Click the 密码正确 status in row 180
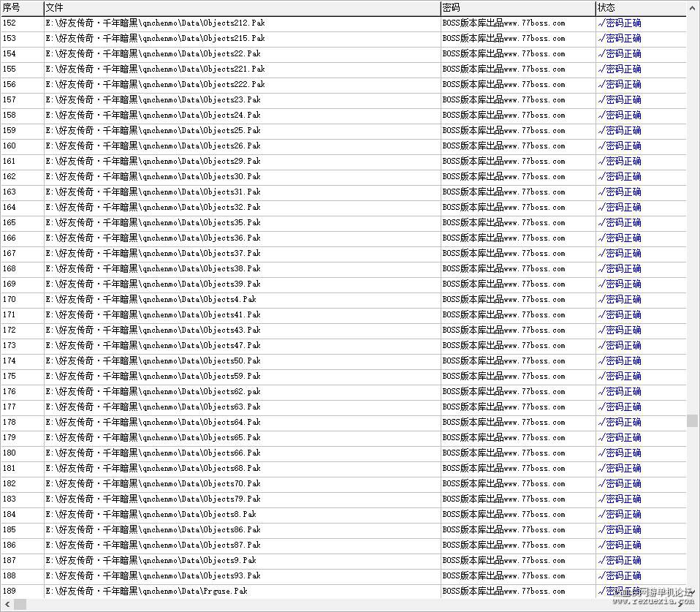700x612 pixels. (x=623, y=453)
